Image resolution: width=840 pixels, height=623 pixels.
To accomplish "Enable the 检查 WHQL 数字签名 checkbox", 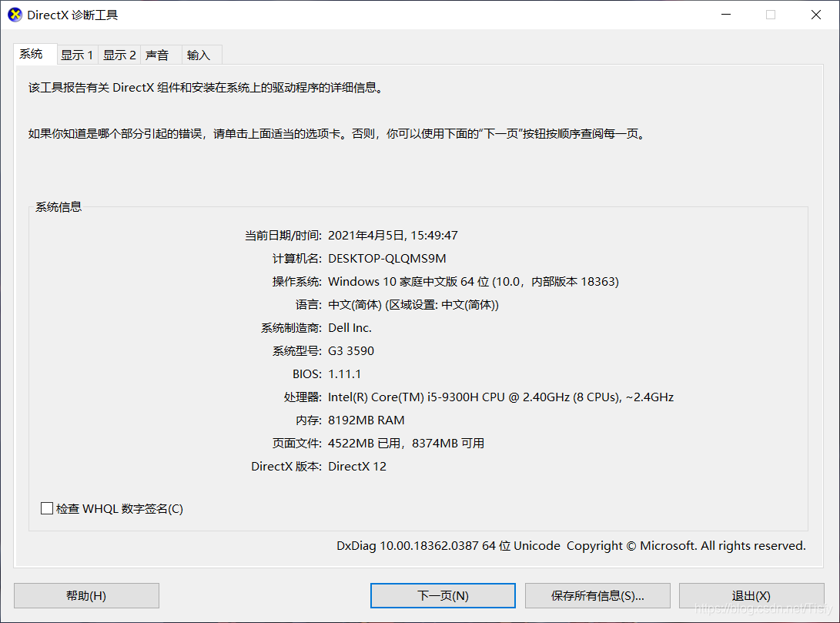I will (x=47, y=508).
